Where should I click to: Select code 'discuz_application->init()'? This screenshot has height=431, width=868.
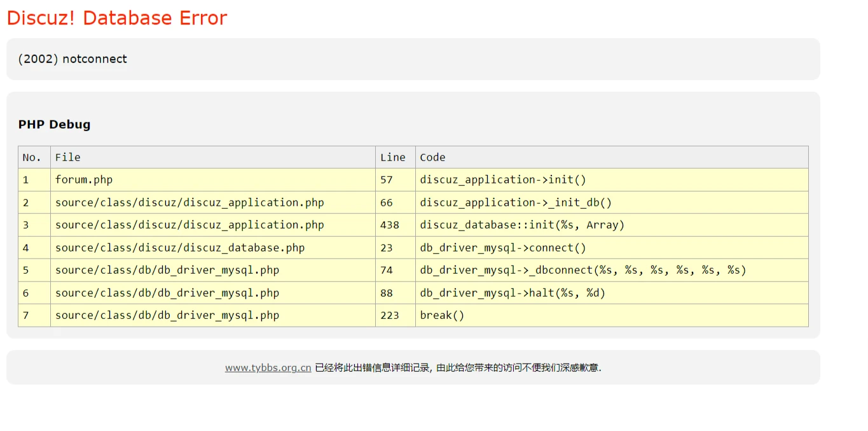503,180
